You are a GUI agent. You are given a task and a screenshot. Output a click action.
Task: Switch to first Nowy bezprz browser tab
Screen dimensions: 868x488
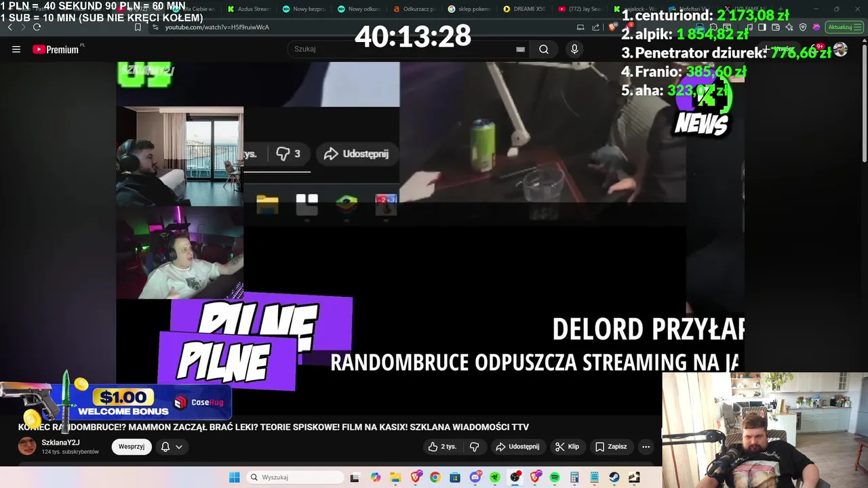tap(304, 9)
